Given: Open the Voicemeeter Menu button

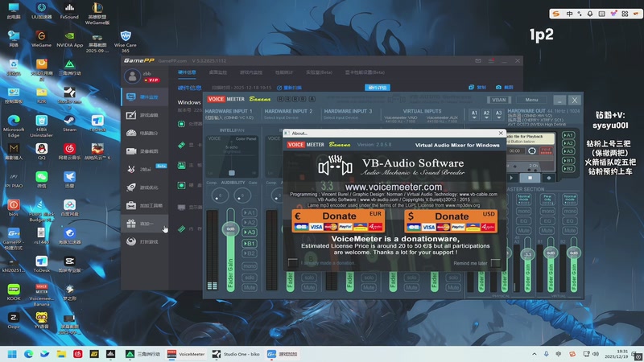Looking at the screenshot, I should 531,100.
